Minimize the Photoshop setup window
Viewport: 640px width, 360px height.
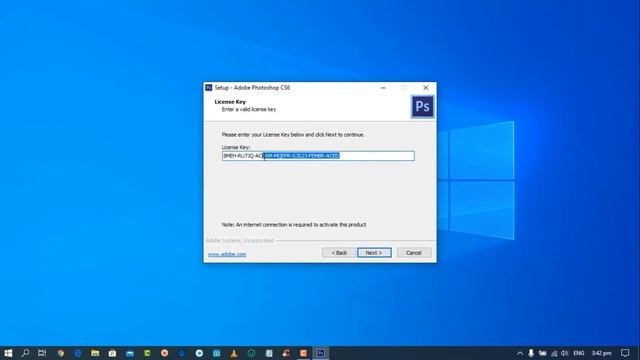coord(383,87)
